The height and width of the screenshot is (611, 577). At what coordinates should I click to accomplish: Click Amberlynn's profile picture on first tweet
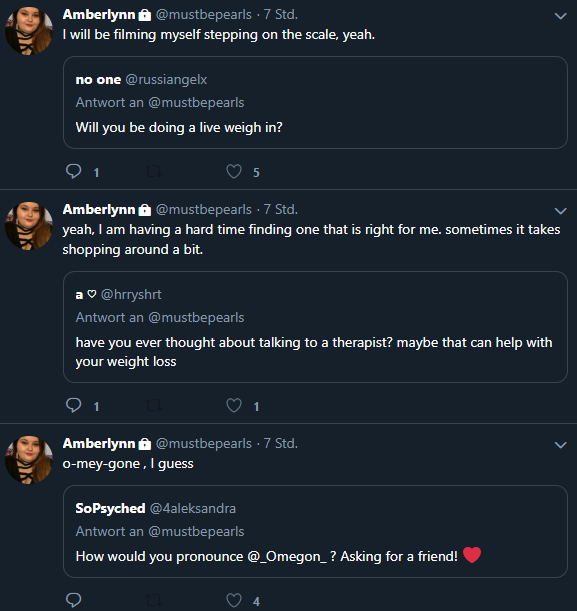[29, 31]
